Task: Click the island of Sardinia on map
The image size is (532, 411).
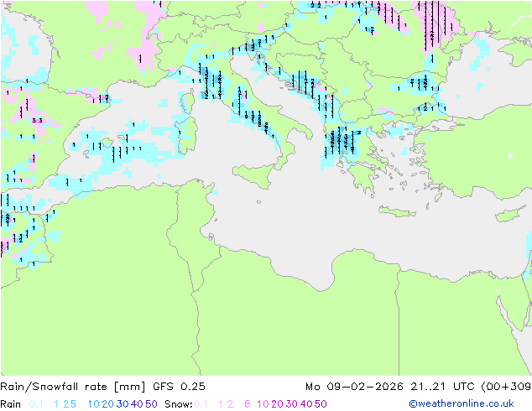Action: (188, 136)
